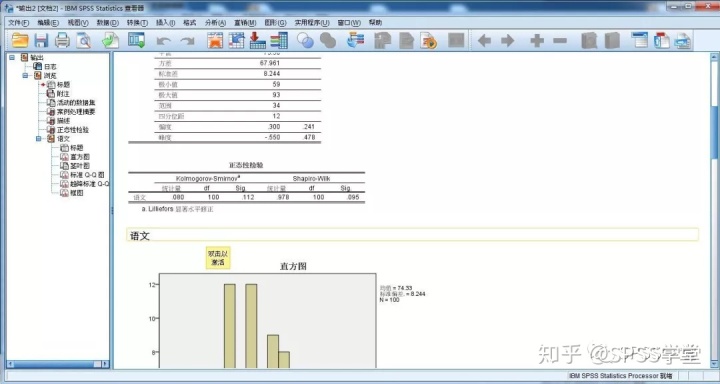
Task: Click outline pane horizontal scrollbar right arrow
Action: [106, 364]
